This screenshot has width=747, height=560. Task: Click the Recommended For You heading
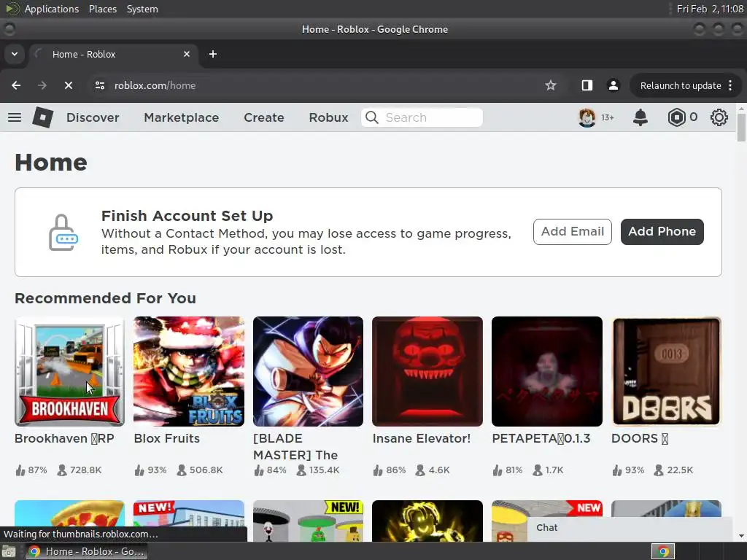pyautogui.click(x=105, y=298)
